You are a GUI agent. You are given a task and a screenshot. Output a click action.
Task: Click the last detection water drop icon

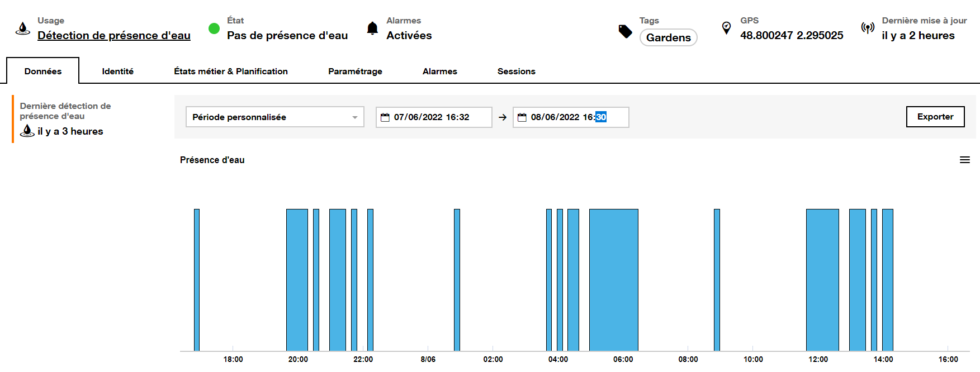tap(27, 131)
